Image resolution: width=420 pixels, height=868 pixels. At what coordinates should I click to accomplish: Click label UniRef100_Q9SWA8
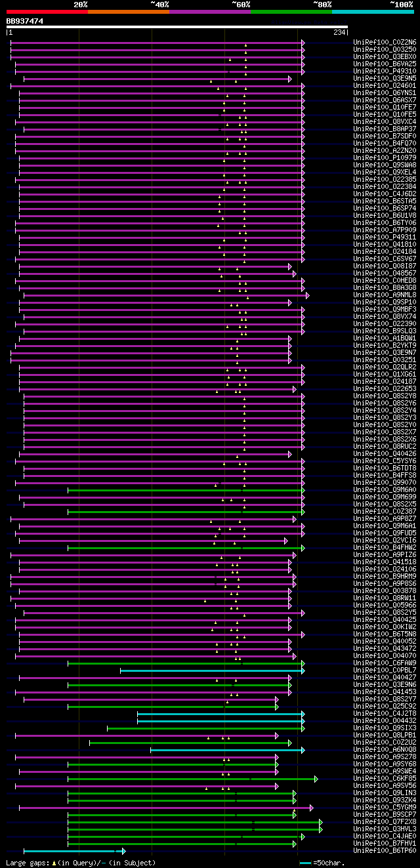[x=385, y=165]
